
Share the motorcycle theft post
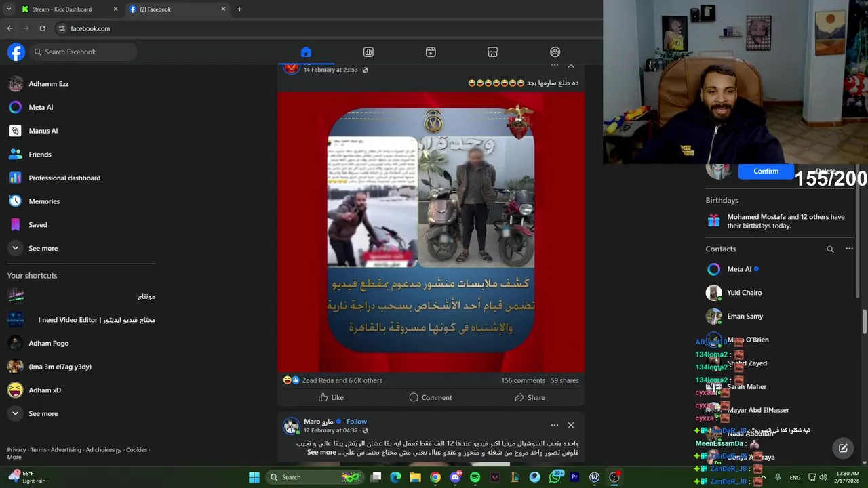(530, 397)
